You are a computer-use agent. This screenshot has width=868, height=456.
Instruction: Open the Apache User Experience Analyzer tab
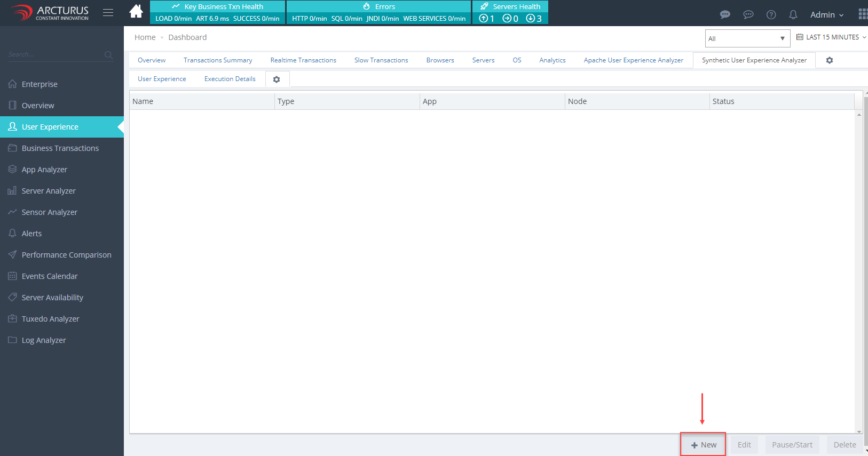[x=633, y=60]
